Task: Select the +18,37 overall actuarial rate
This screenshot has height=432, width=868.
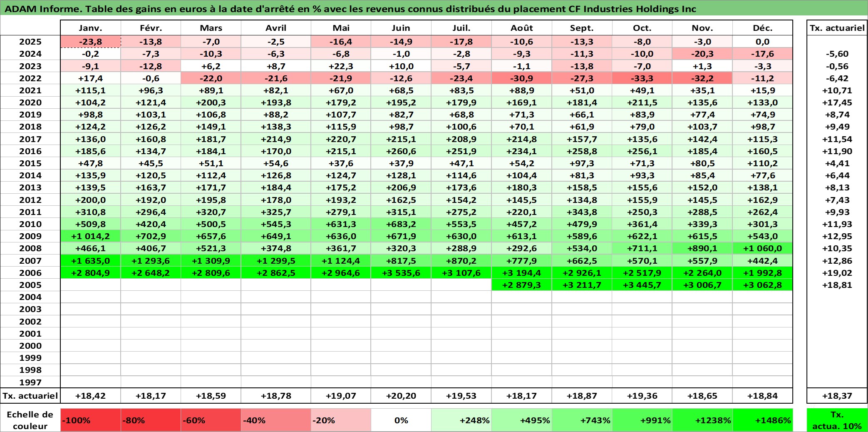Action: click(x=837, y=396)
